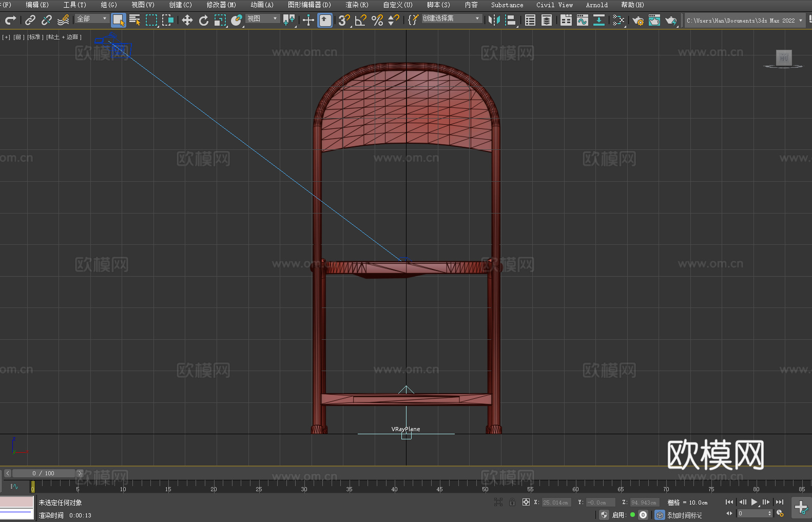Select the Rotate tool
The width and height of the screenshot is (812, 522).
204,20
